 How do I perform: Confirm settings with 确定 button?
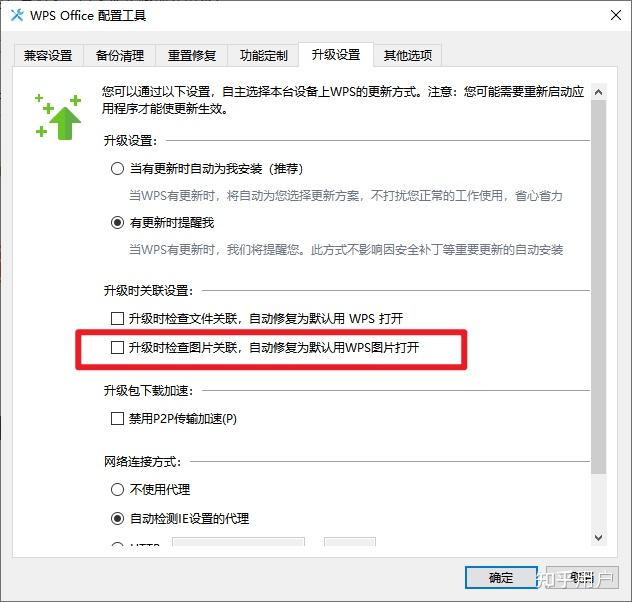tap(501, 578)
